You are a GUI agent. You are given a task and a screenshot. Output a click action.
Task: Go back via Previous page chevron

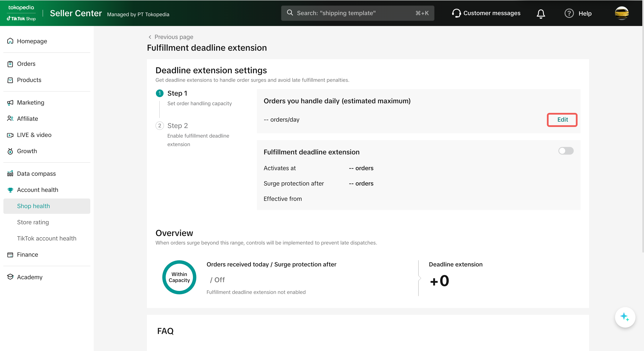pos(150,37)
